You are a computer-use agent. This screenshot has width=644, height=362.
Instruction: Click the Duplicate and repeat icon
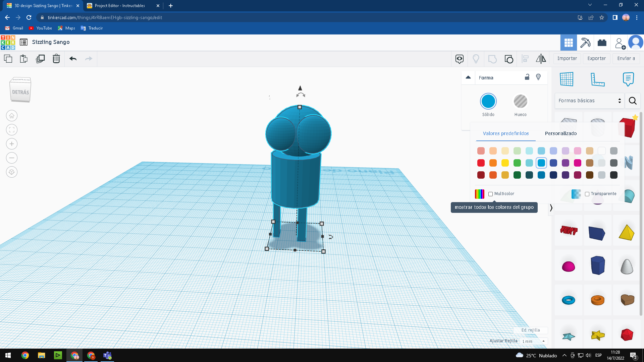pyautogui.click(x=40, y=59)
